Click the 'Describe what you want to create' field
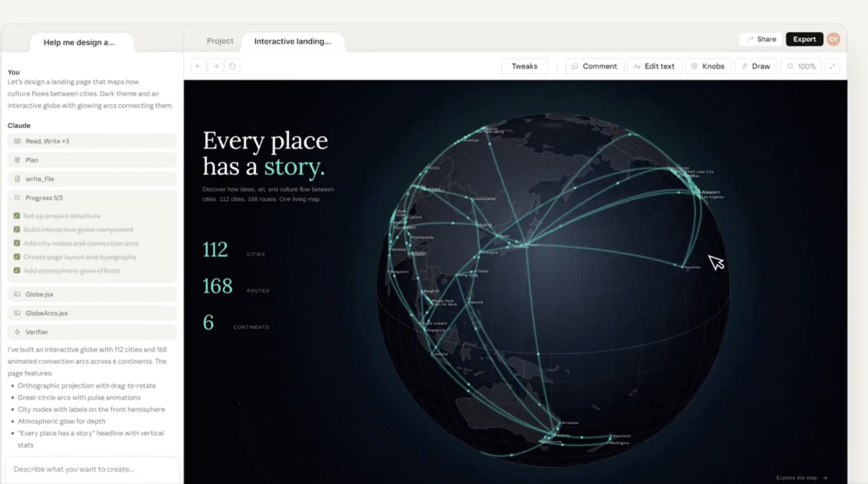The image size is (868, 484). tap(92, 469)
